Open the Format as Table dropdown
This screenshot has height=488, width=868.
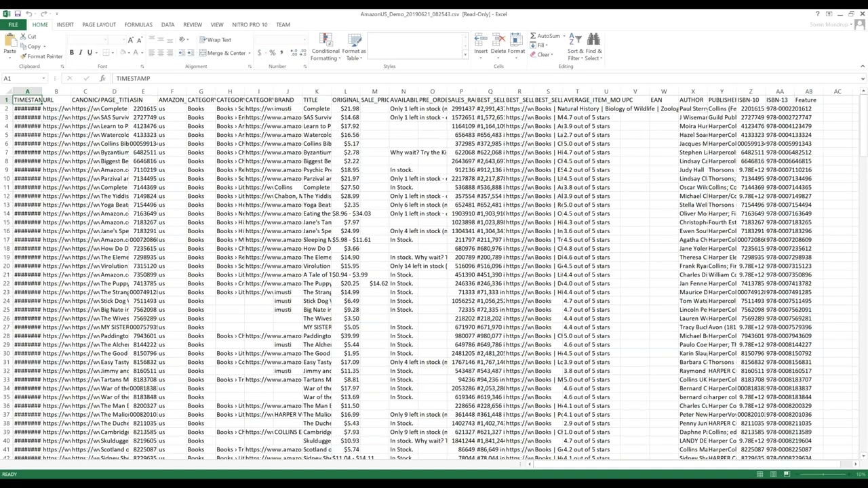click(354, 47)
